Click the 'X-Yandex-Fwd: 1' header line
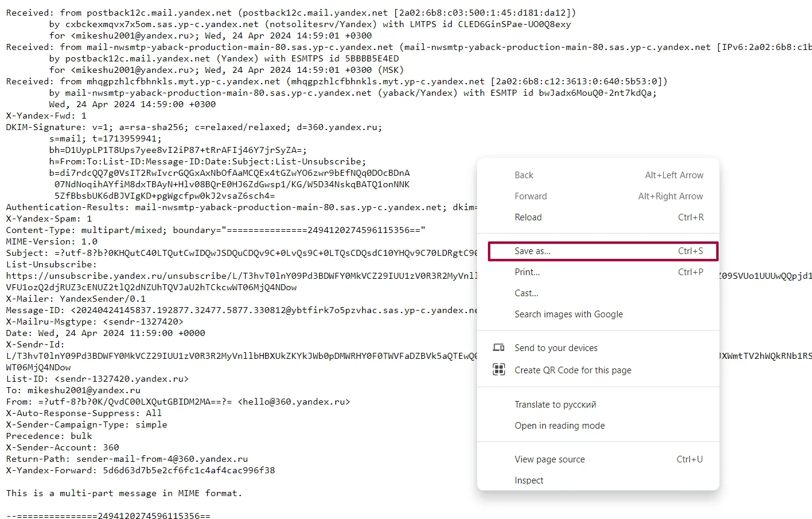 click(46, 116)
